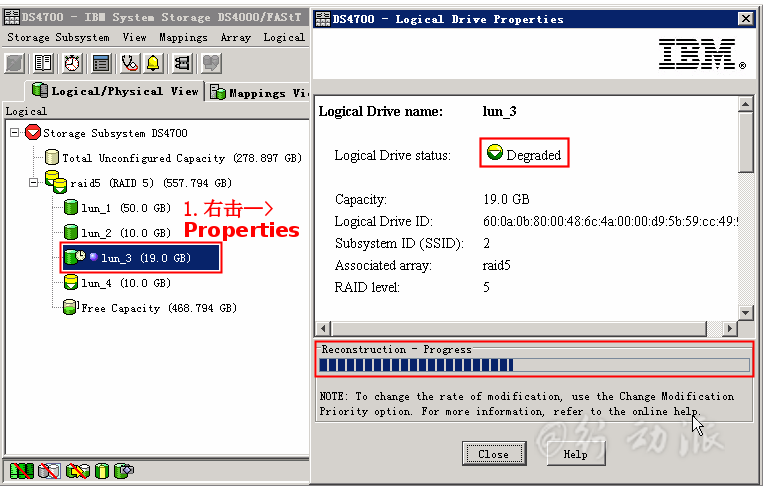Click the Total Unconfigured Capacity cylinder icon
The height and width of the screenshot is (486, 763).
click(52, 158)
